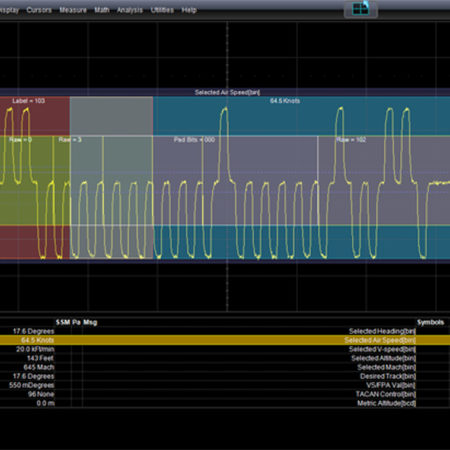Open the Cursors menu
This screenshot has height=450, width=450.
[x=39, y=10]
